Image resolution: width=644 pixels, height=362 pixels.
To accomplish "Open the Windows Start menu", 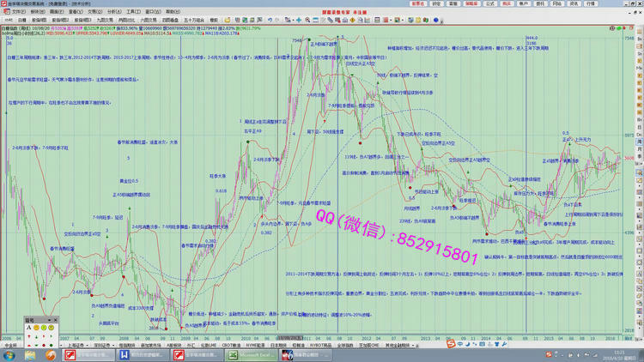I will (x=10, y=354).
